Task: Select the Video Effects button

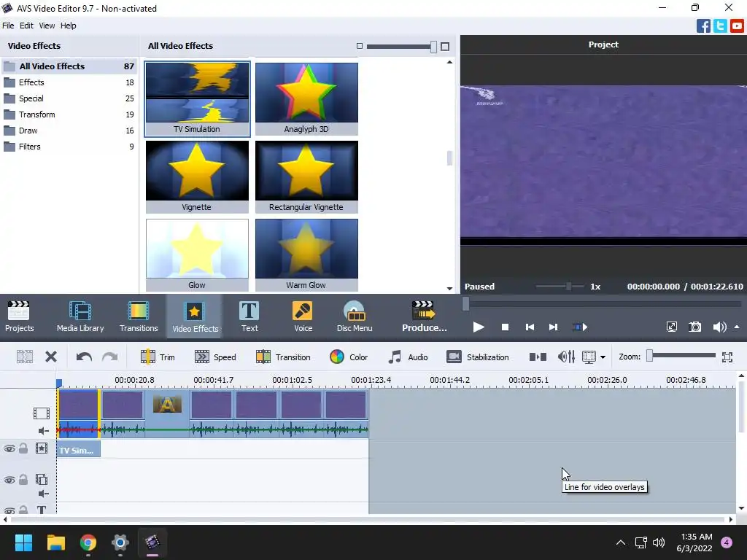Action: pyautogui.click(x=195, y=316)
